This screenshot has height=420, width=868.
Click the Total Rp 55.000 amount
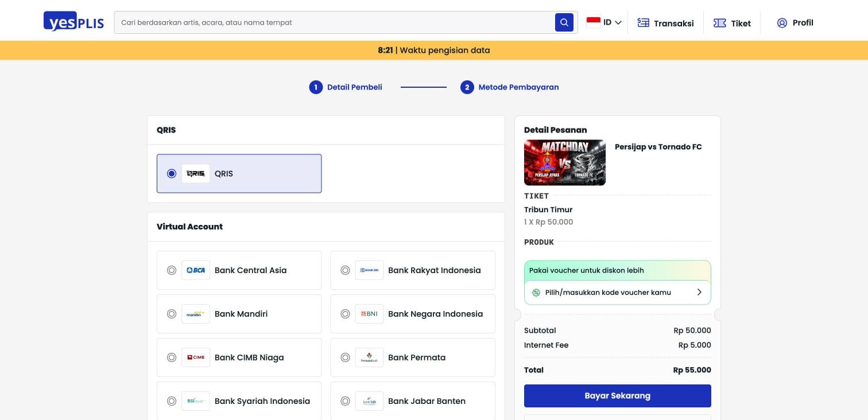click(x=692, y=370)
